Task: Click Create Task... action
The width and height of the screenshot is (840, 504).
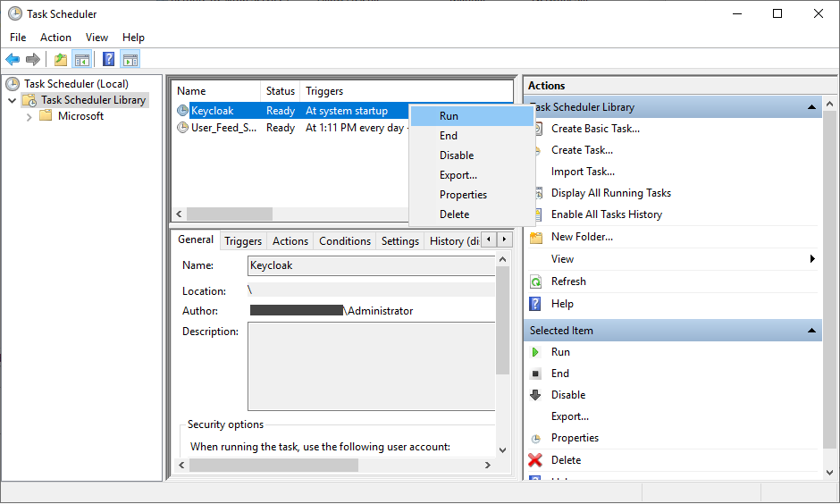Action: pyautogui.click(x=582, y=150)
